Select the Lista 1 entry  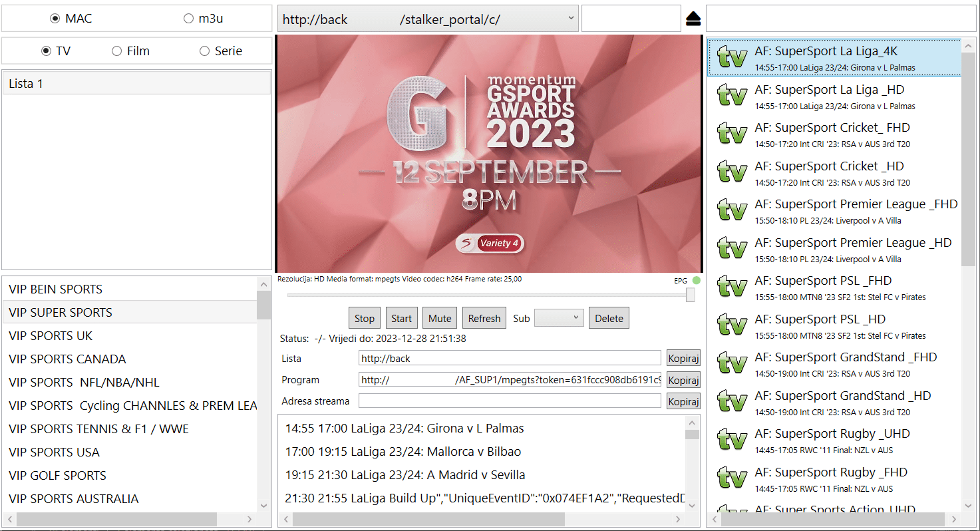[x=136, y=84]
